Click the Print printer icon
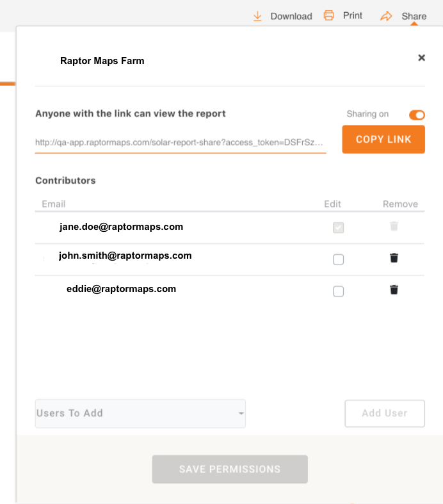The width and height of the screenshot is (443, 504). tap(328, 15)
